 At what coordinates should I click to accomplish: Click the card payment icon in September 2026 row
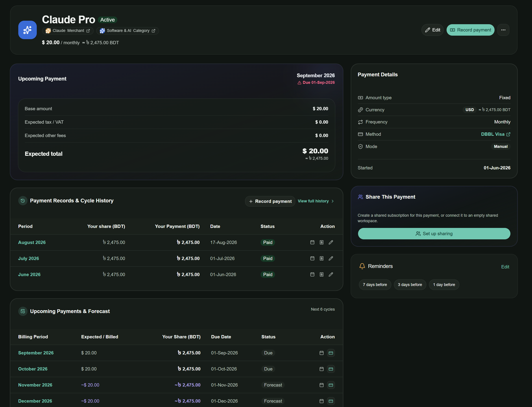(x=331, y=353)
